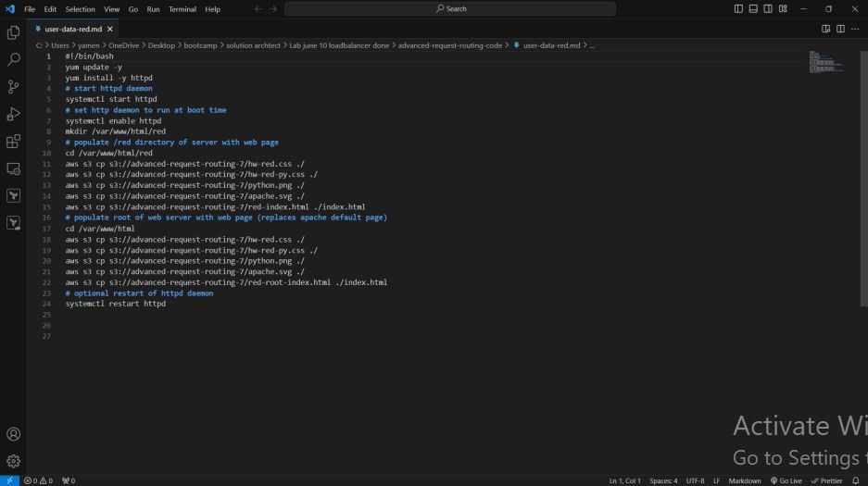Expand Lab june 10 loadbalancer done breadcrumb
Viewport: 868px width, 486px height.
(x=339, y=45)
